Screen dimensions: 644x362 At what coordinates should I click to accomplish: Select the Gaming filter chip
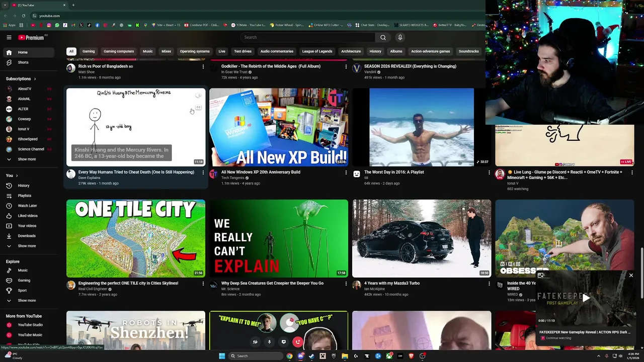[89, 51]
